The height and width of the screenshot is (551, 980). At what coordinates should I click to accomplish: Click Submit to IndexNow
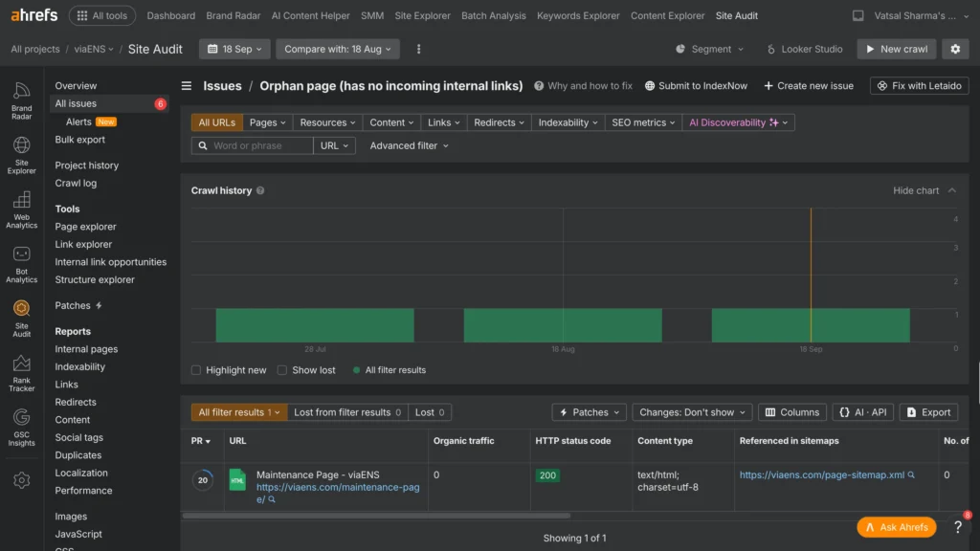pyautogui.click(x=696, y=85)
